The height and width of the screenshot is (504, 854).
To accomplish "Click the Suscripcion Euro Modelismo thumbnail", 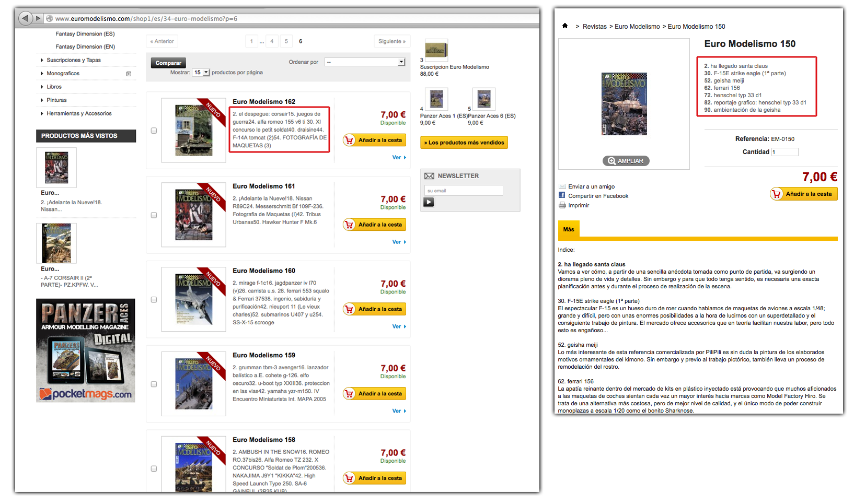I will click(x=436, y=50).
